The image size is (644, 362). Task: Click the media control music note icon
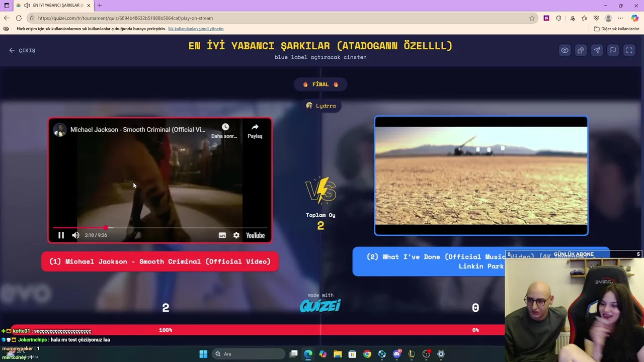[x=572, y=18]
